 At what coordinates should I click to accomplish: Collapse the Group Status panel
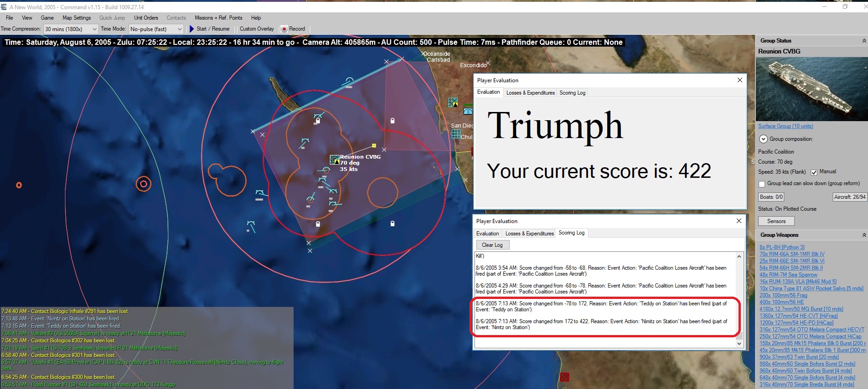tap(864, 41)
